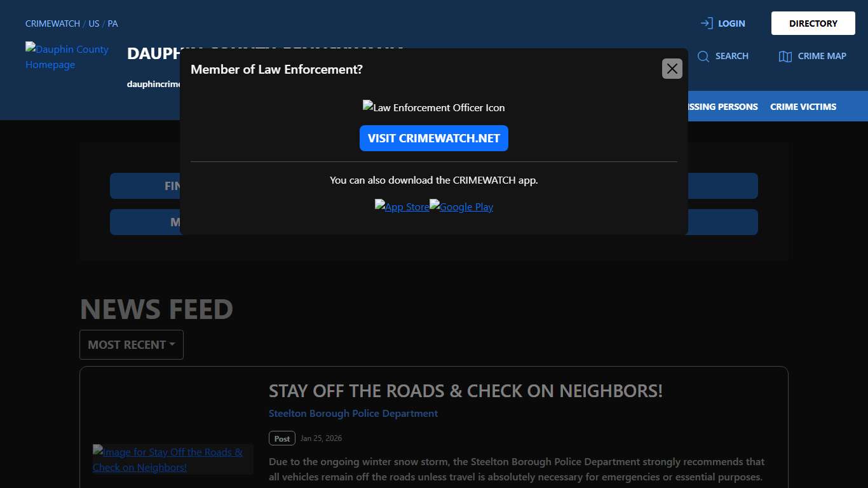Tap the App Store download badge
This screenshot has height=488, width=868.
402,207
